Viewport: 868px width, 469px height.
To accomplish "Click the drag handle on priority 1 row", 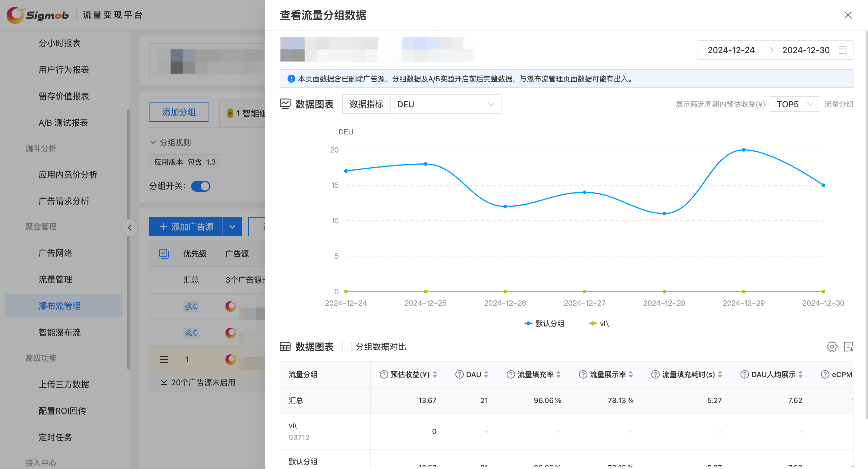I will tap(164, 360).
